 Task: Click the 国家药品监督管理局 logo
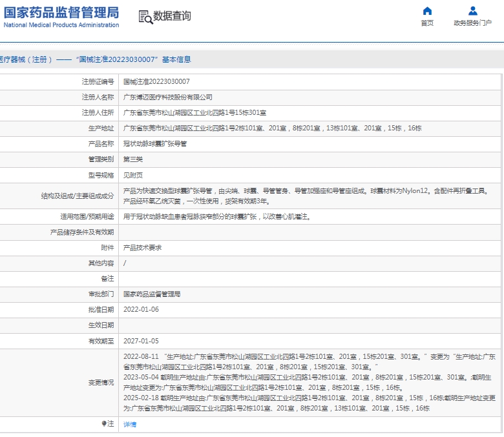pyautogui.click(x=61, y=13)
